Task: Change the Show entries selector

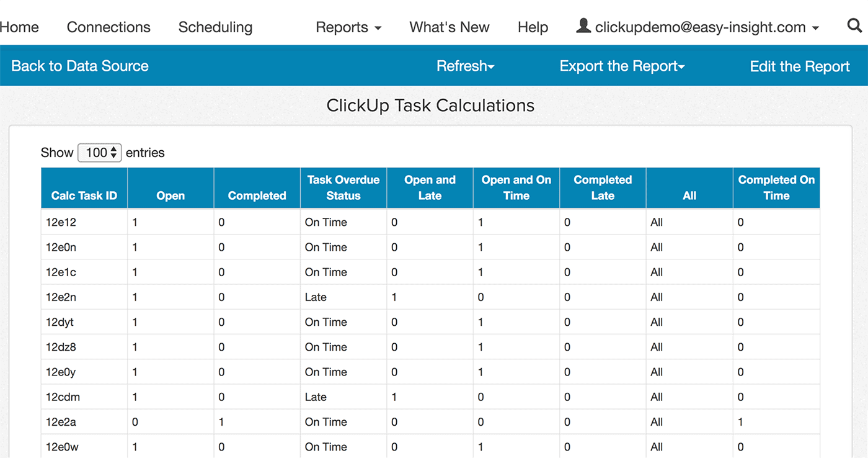Action: [99, 153]
